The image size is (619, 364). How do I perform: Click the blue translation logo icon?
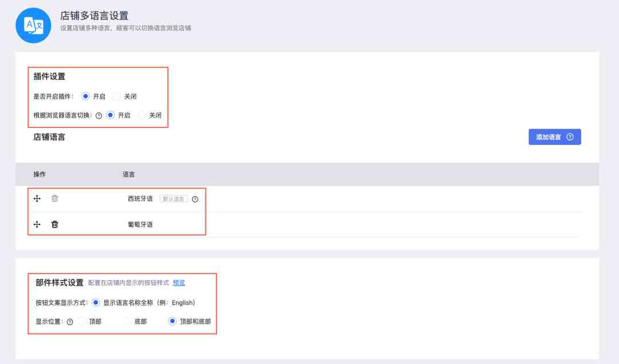[x=33, y=25]
